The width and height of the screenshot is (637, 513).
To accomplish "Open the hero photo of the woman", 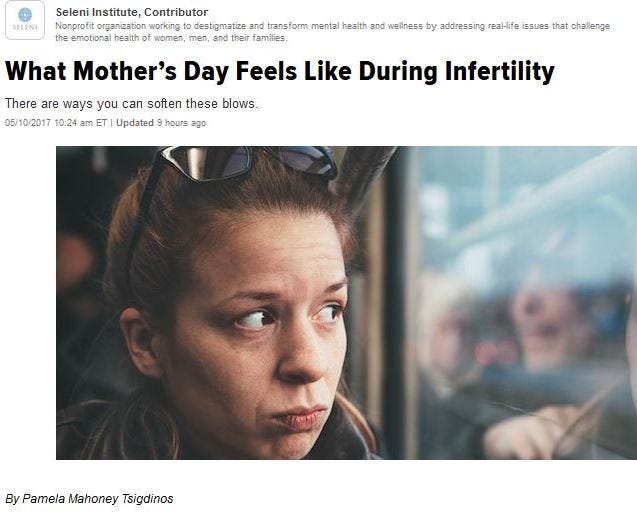I will (347, 303).
